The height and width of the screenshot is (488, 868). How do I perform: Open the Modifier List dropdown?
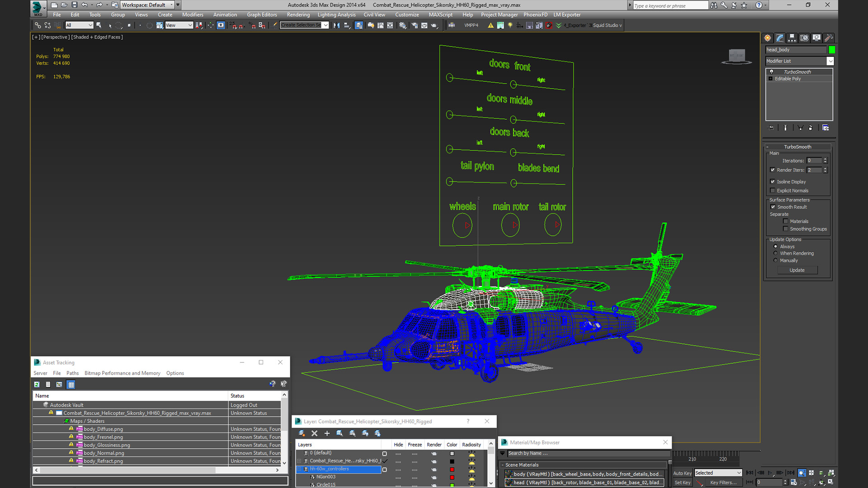point(799,61)
